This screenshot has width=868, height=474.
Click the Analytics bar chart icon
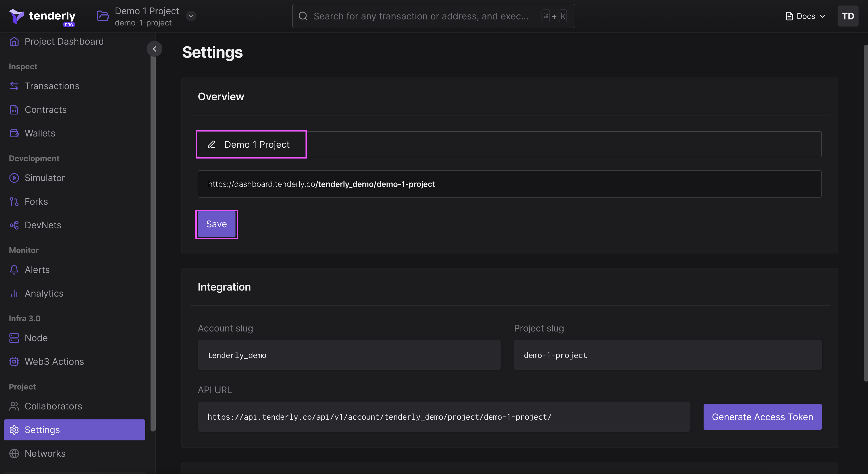click(14, 293)
